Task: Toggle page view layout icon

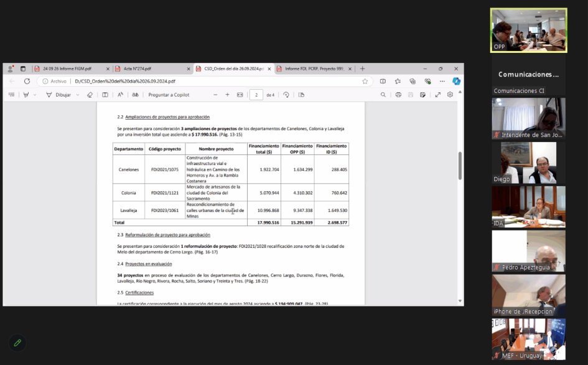Action: tap(105, 95)
